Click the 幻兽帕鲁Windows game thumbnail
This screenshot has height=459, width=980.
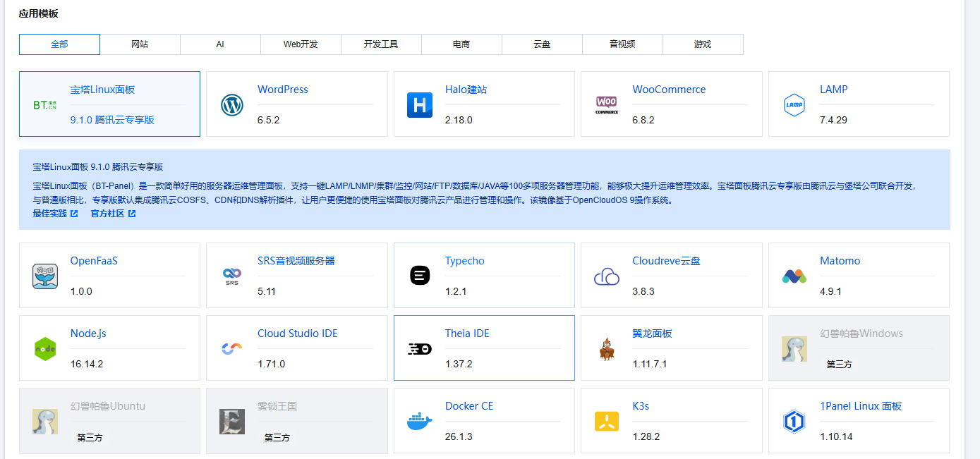tap(794, 349)
